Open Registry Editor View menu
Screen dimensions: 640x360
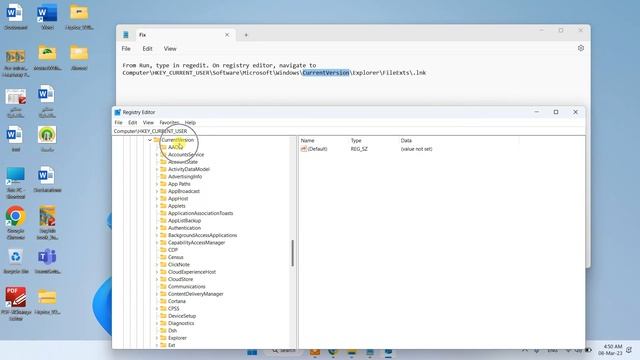click(148, 122)
